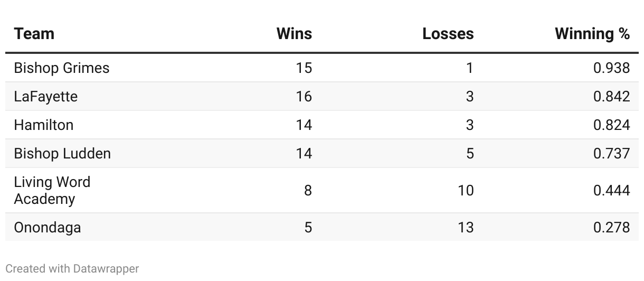Click winning percentage 0.737

(x=612, y=154)
